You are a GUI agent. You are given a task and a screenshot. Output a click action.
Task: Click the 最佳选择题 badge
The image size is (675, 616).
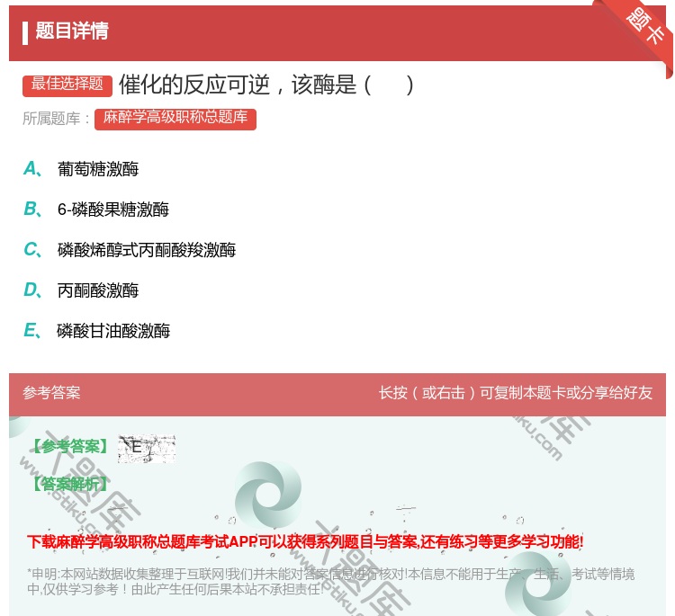(x=67, y=85)
